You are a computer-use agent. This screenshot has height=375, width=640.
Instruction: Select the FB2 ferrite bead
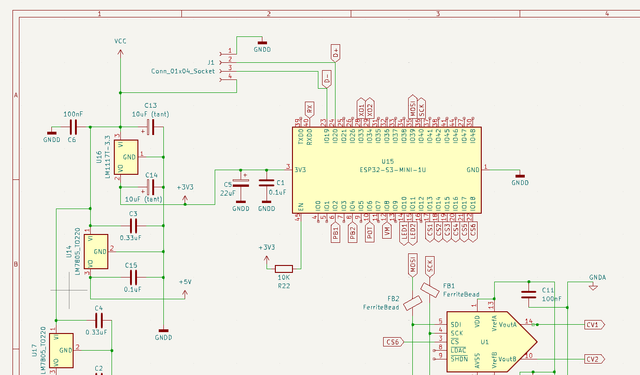tap(413, 303)
